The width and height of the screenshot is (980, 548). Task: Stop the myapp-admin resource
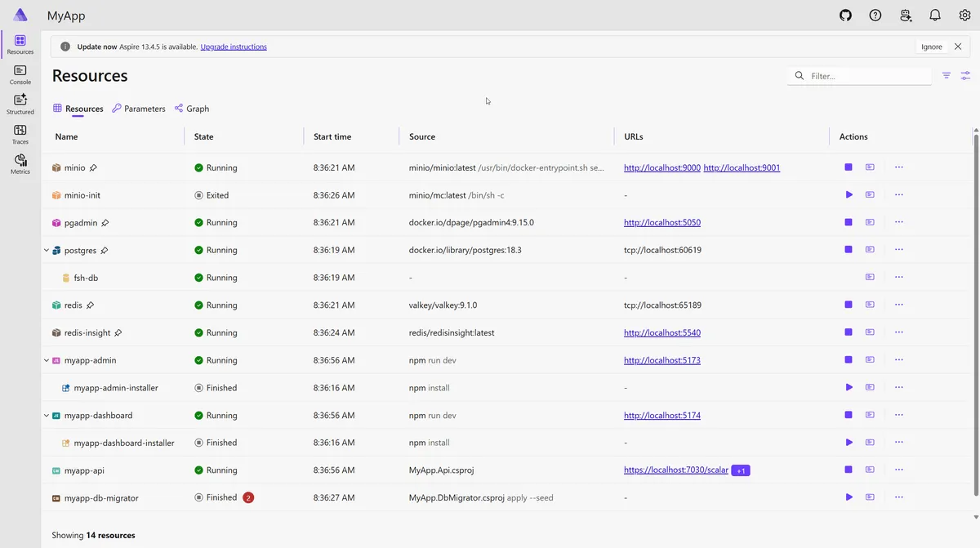coord(849,360)
